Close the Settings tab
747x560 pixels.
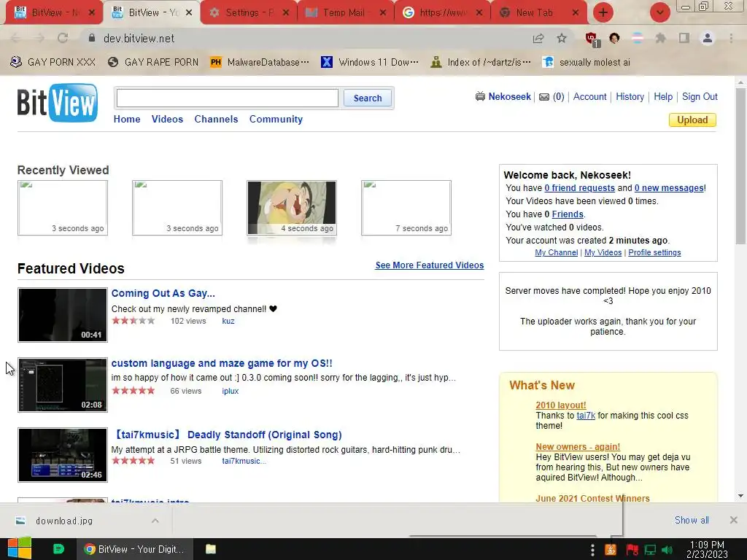point(286,13)
